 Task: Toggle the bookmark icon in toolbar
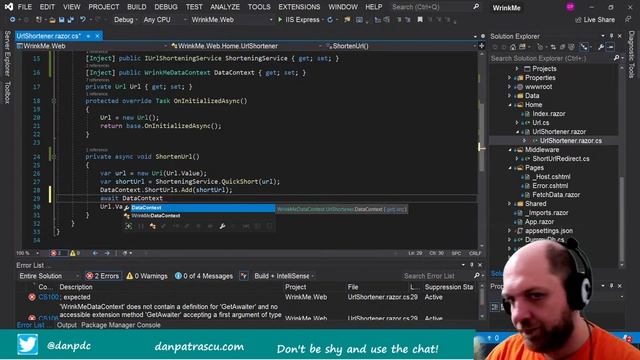click(x=420, y=20)
